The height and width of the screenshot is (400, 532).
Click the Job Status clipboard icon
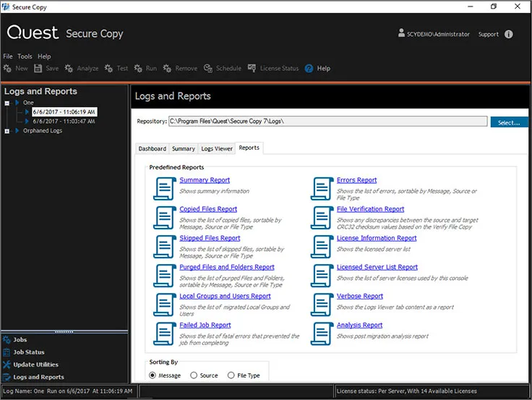[x=7, y=352]
